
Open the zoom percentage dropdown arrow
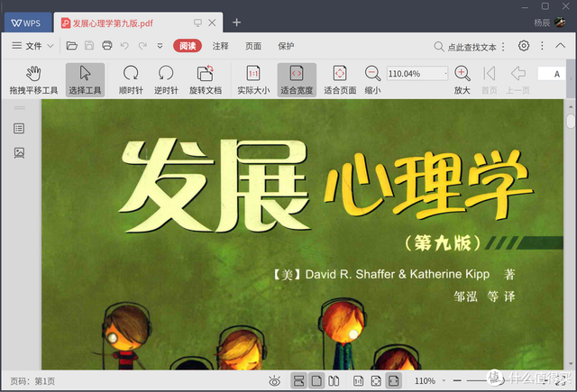[x=445, y=74]
